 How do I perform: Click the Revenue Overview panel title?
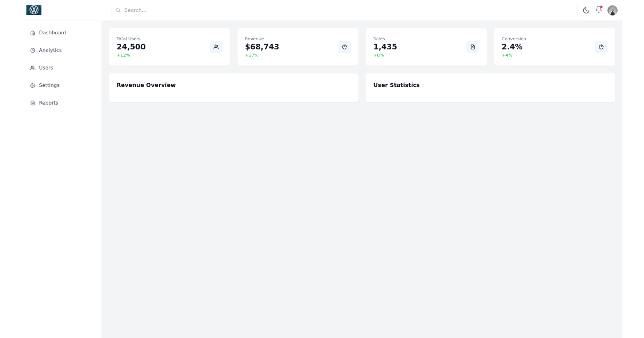pyautogui.click(x=146, y=85)
